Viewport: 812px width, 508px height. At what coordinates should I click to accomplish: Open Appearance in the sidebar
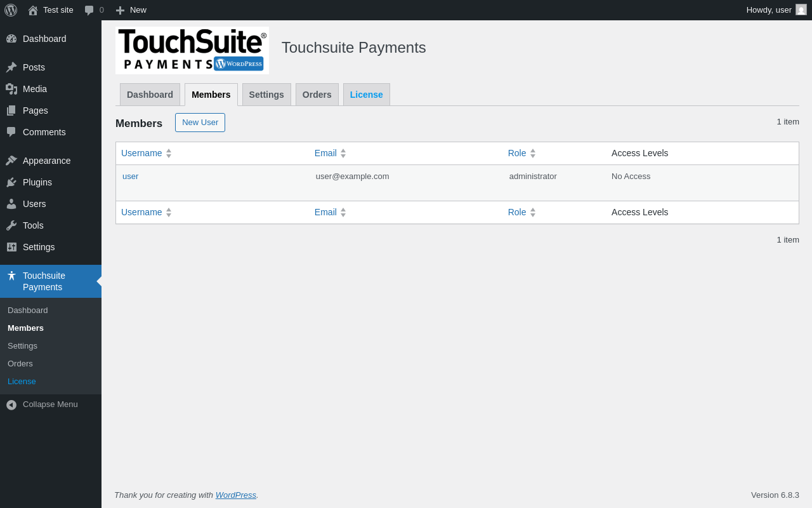click(x=47, y=161)
